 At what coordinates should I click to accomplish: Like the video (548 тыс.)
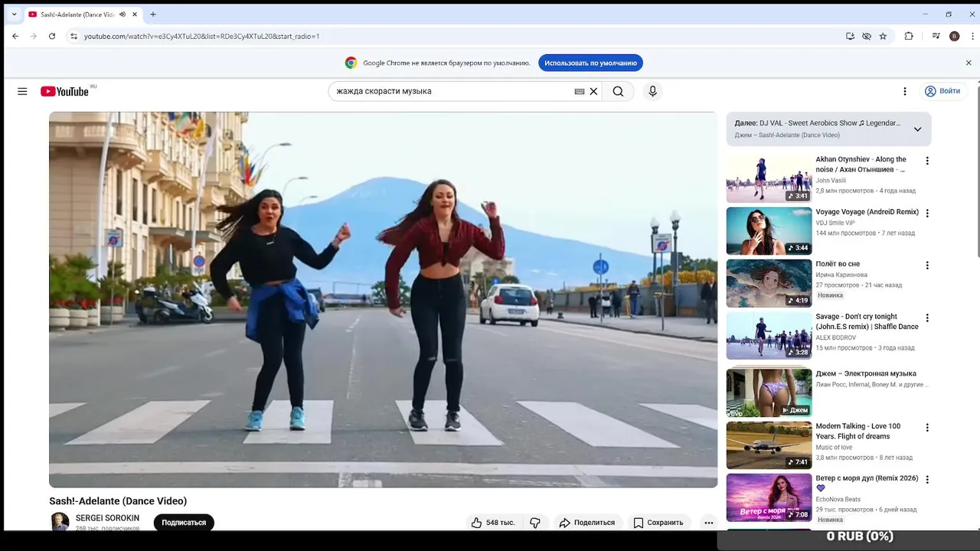(493, 523)
